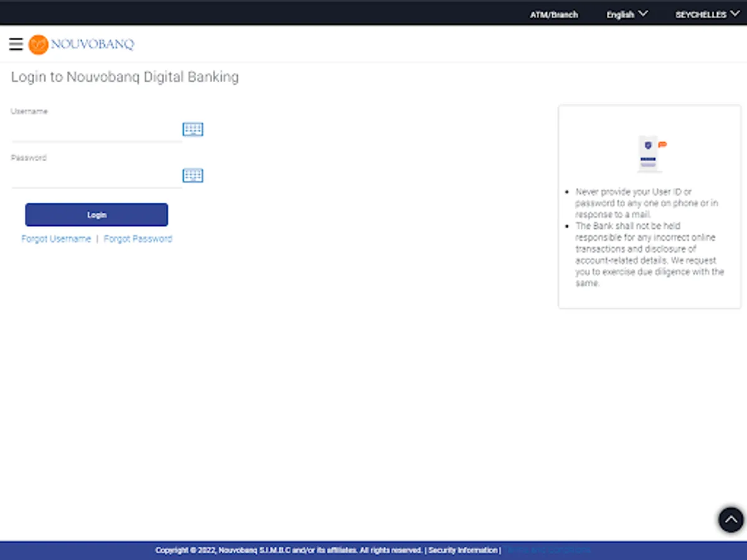
Task: Click the Nouvobanq logo
Action: [81, 44]
